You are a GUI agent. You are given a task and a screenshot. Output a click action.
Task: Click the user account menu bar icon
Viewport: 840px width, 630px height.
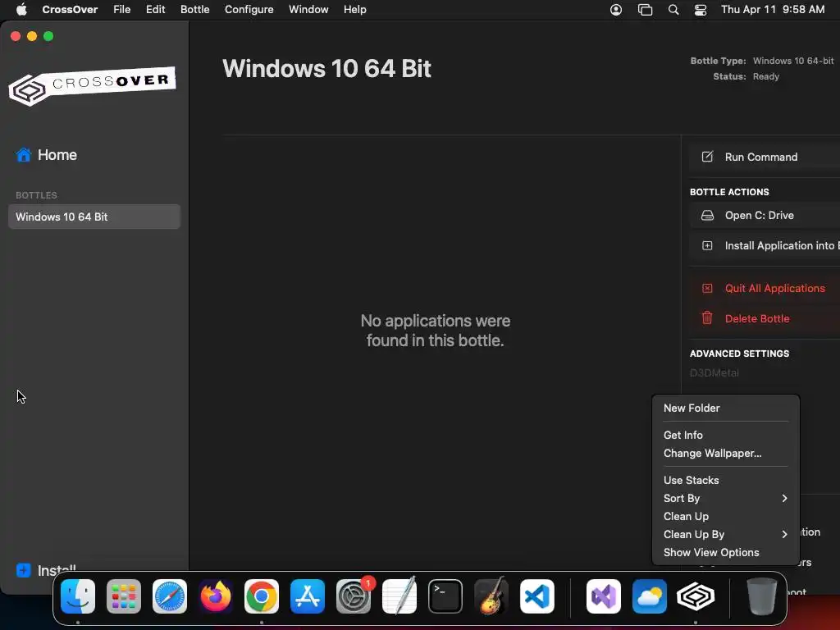pyautogui.click(x=616, y=10)
